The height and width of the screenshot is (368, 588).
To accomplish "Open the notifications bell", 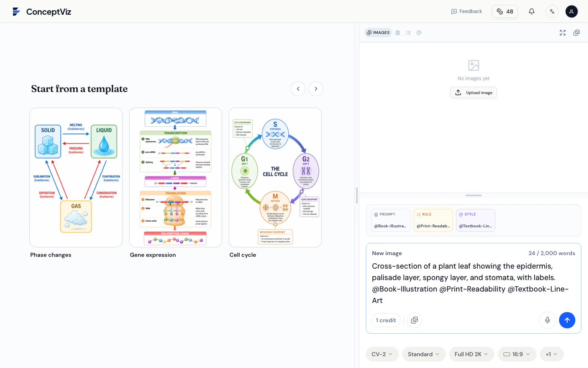I will click(x=532, y=11).
